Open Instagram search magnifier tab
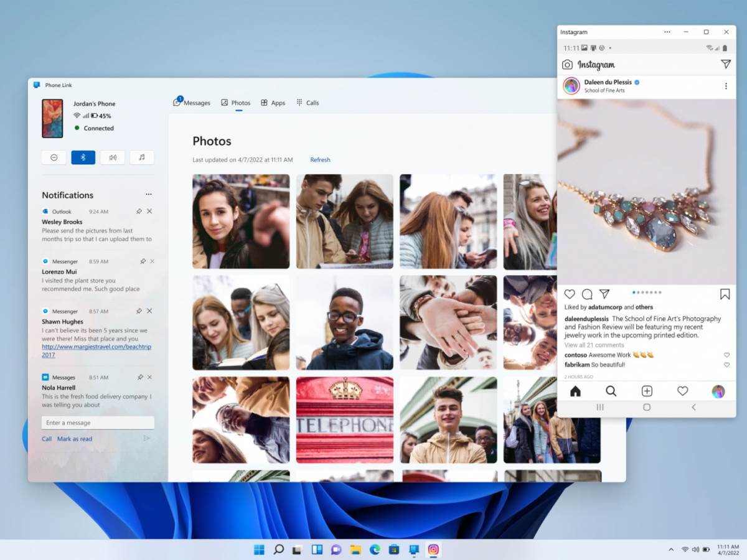This screenshot has height=560, width=747. pyautogui.click(x=611, y=391)
